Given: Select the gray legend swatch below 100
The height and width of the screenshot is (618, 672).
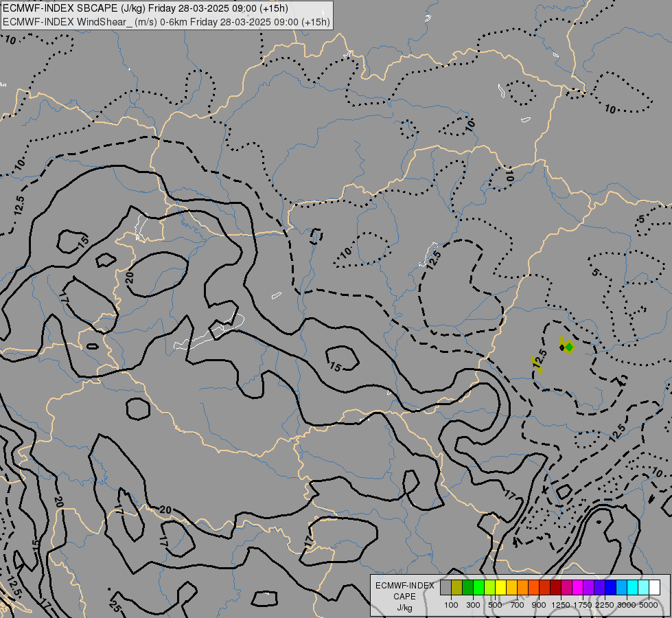Looking at the screenshot, I should [x=445, y=588].
